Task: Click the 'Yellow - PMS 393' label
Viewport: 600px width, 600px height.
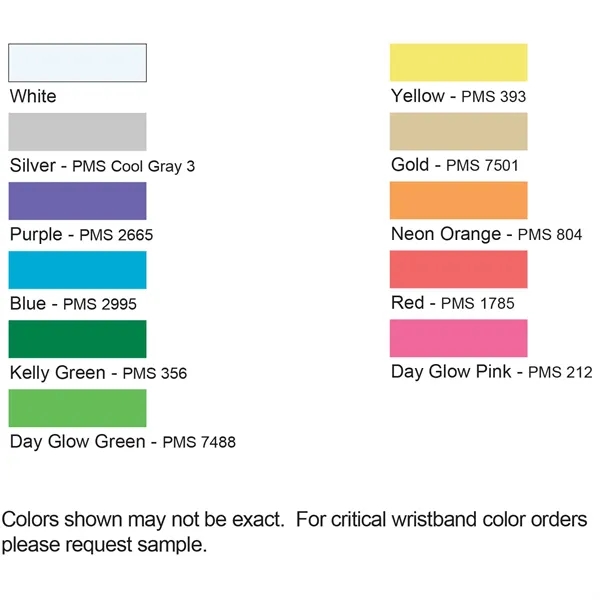Action: (458, 97)
